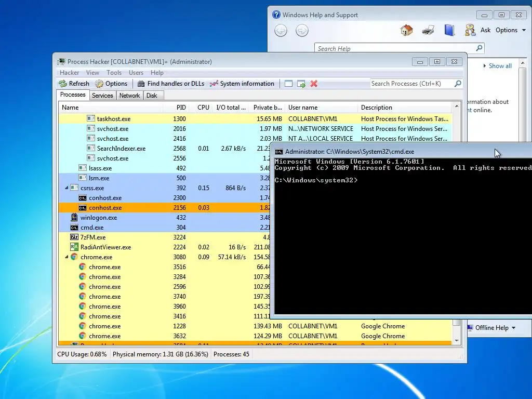Click the cmd.exe window title bar icon

coord(278,152)
